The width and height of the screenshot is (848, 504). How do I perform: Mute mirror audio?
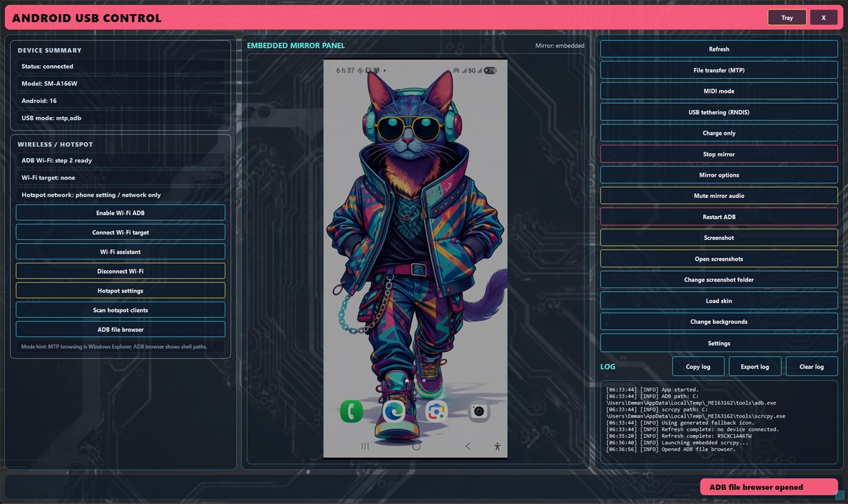click(719, 196)
